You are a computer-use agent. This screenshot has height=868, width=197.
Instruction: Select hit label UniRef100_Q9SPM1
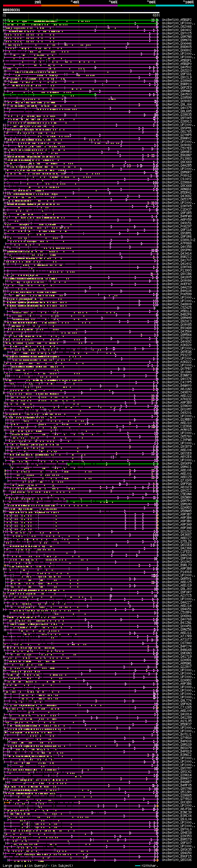point(177,128)
